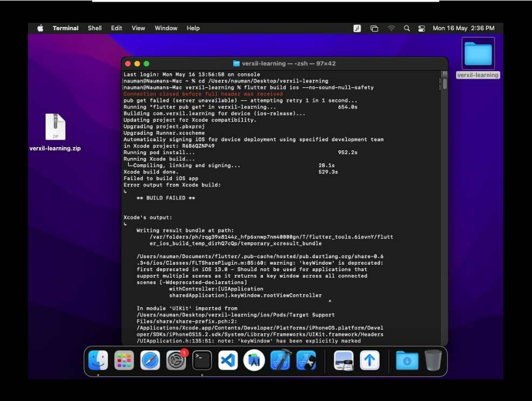The height and width of the screenshot is (401, 532).
Task: Open Terminal from the Dock
Action: (202, 360)
